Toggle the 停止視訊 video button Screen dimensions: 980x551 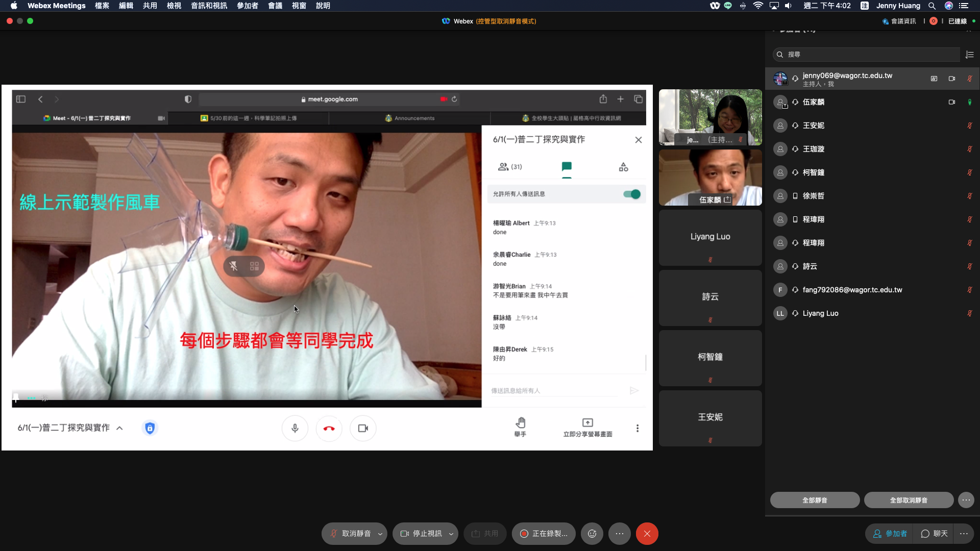[422, 534]
